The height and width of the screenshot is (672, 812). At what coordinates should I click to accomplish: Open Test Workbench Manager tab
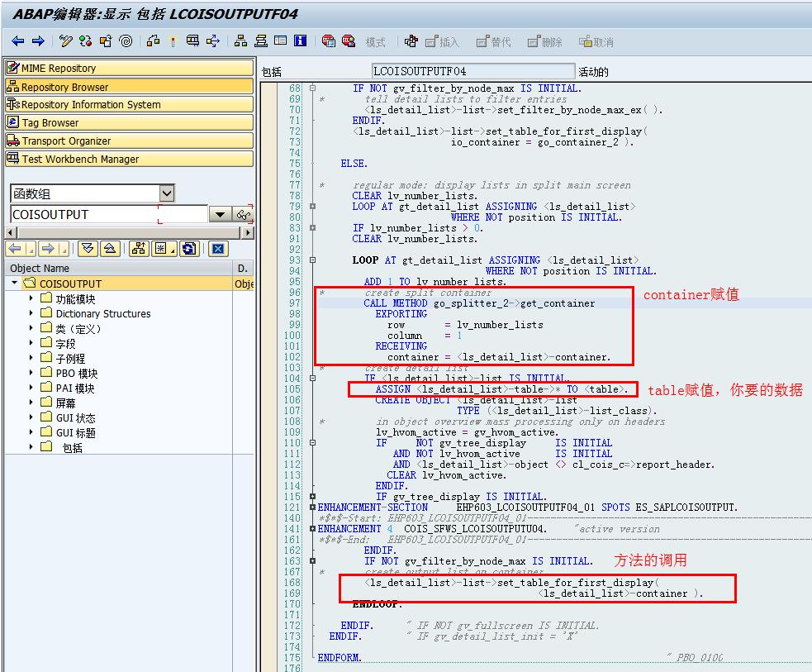pyautogui.click(x=130, y=159)
